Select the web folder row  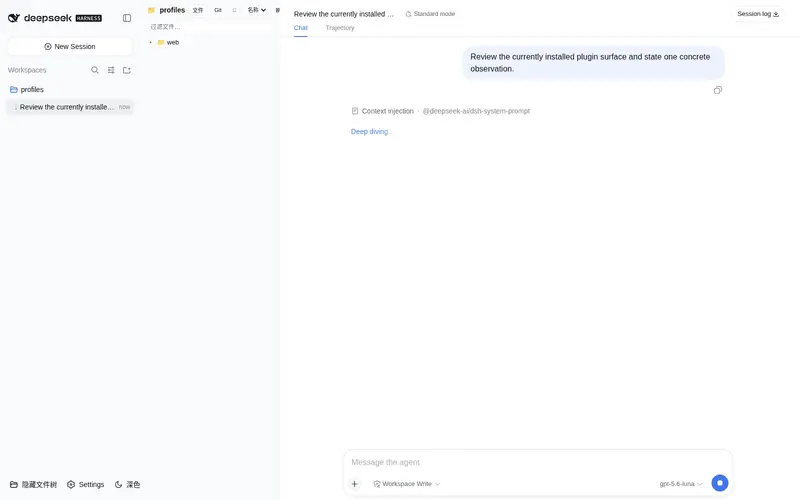point(209,42)
